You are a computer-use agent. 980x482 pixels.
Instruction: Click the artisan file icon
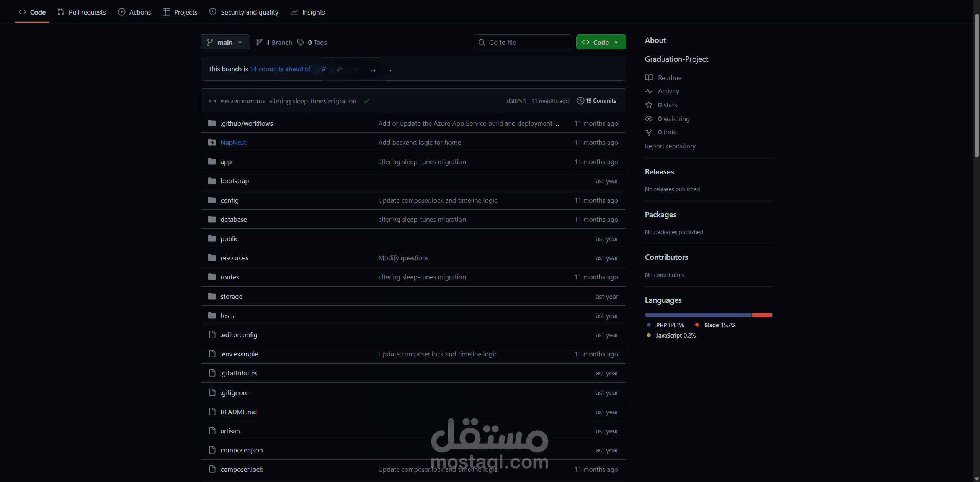click(212, 431)
